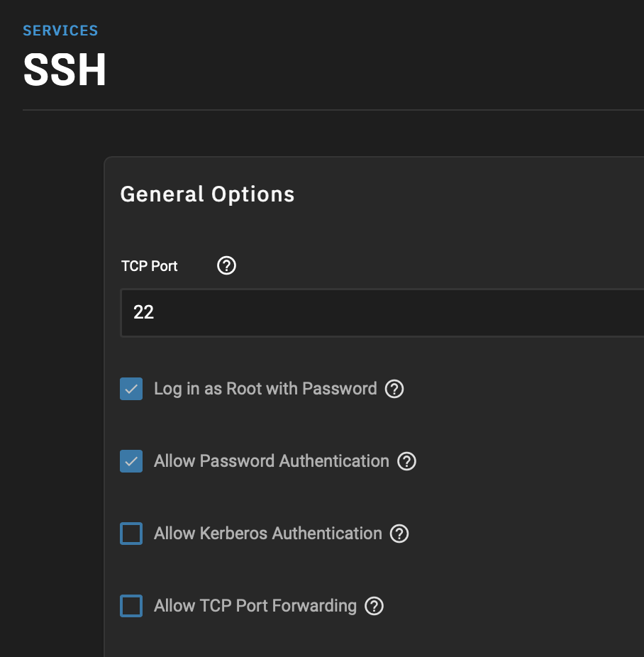Click the SSH page title
This screenshot has height=657, width=644.
[x=65, y=70]
